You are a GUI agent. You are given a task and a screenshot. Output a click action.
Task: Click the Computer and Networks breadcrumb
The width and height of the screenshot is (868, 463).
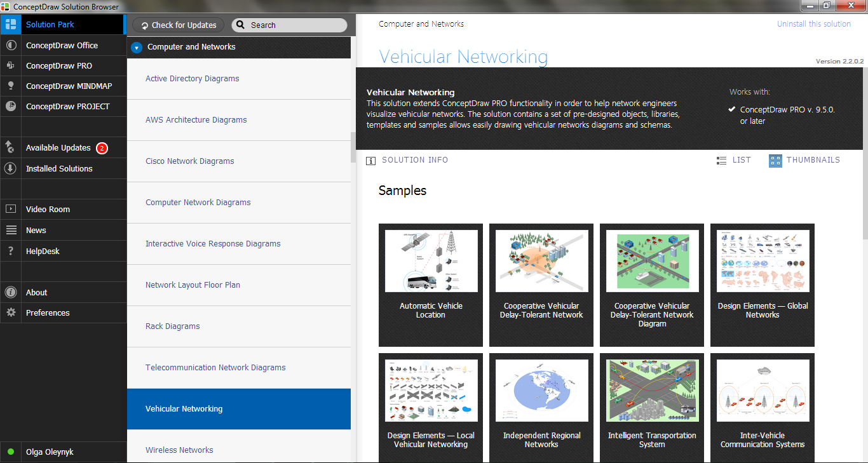tap(421, 24)
